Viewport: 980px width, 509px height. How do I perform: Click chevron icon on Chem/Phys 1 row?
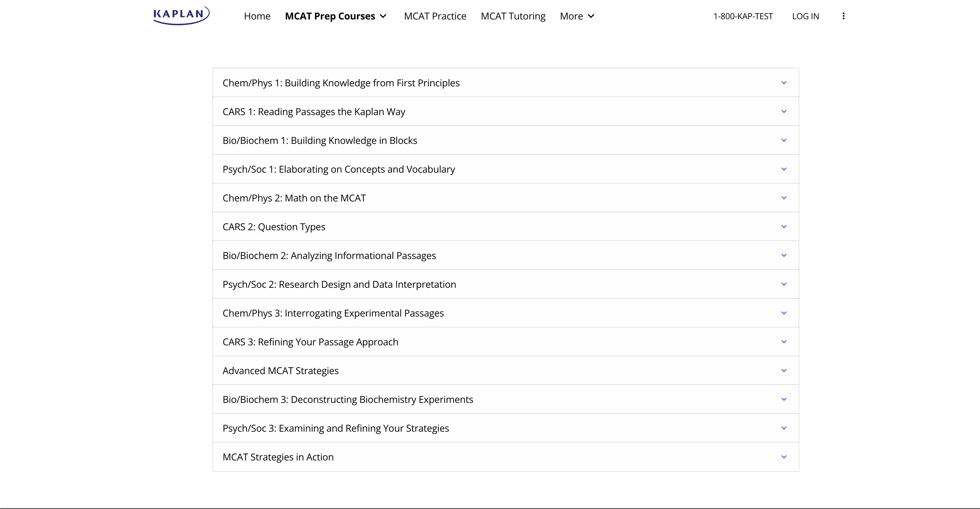click(x=784, y=83)
